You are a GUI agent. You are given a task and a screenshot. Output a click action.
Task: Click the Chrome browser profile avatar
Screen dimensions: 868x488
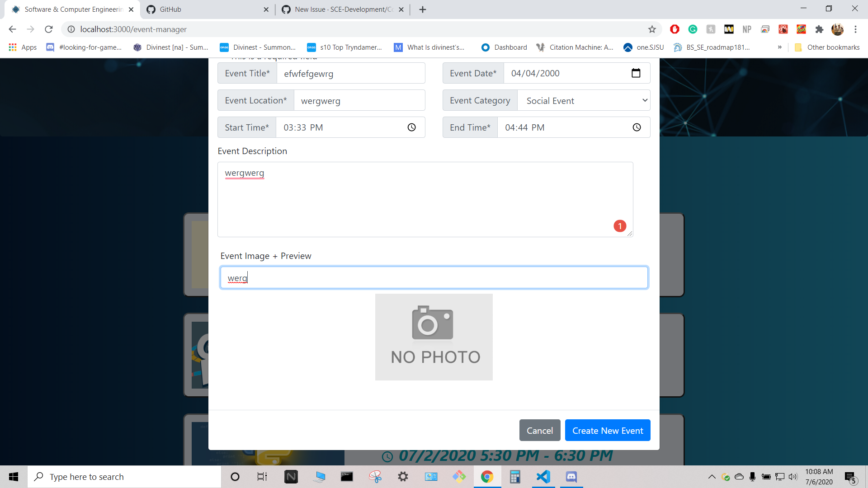[838, 29]
